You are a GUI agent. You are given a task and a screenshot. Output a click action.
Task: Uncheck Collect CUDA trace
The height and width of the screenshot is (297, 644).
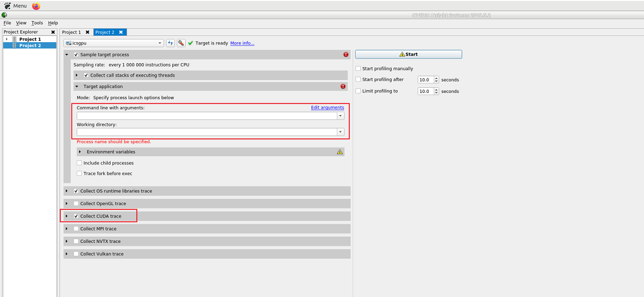[x=76, y=216]
